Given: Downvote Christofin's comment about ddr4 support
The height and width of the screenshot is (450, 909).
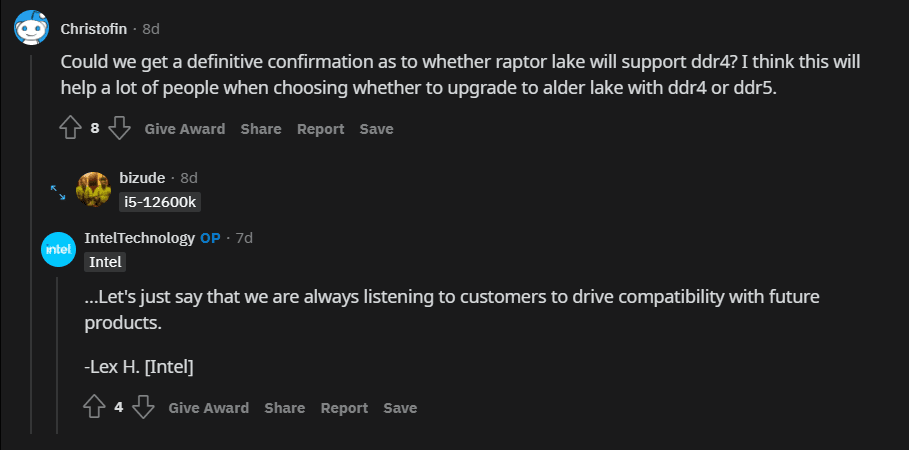Looking at the screenshot, I should (119, 128).
